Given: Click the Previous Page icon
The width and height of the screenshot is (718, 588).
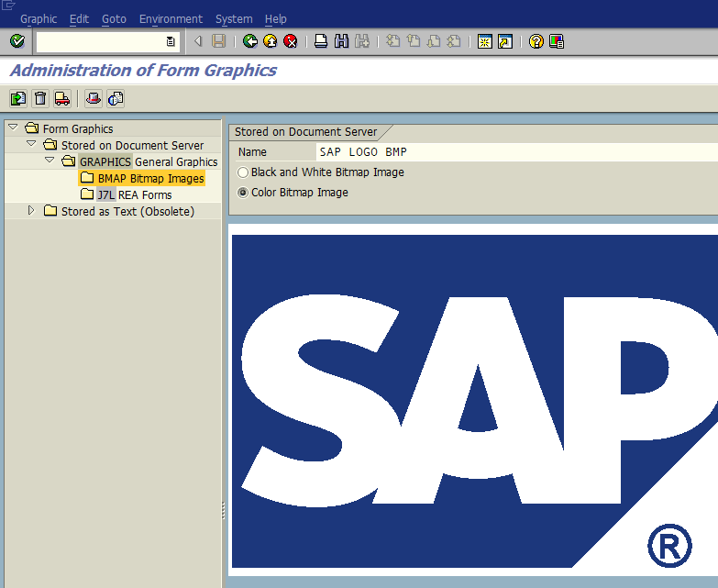Looking at the screenshot, I should coord(414,41).
